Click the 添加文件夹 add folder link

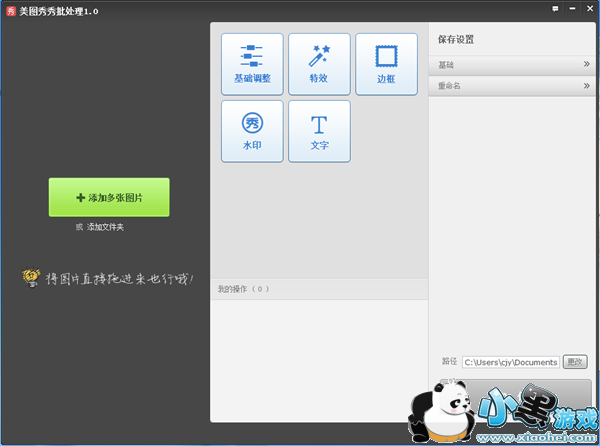click(105, 227)
